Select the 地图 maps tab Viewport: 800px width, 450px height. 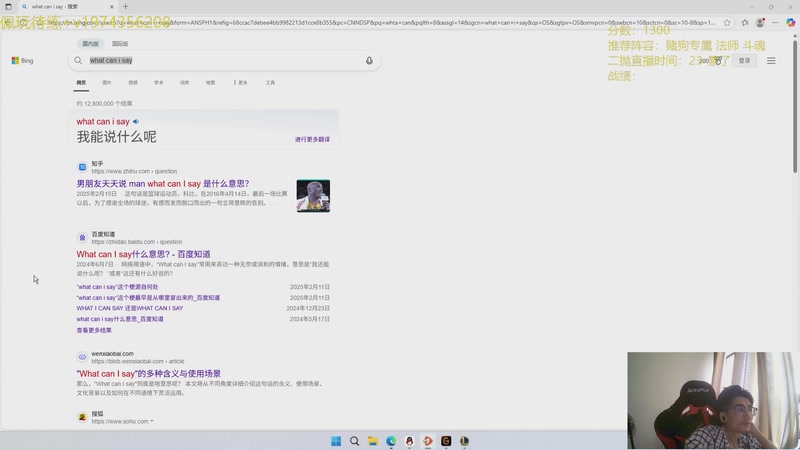click(x=210, y=83)
